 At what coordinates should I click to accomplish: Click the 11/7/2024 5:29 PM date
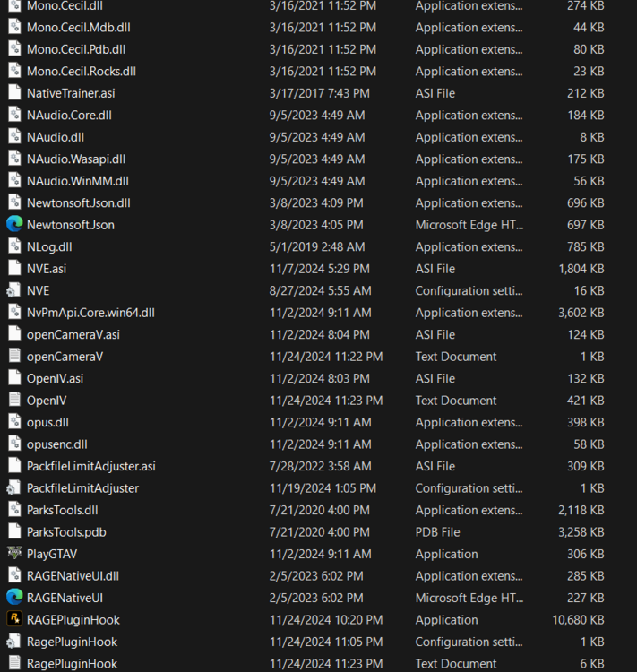[319, 269]
